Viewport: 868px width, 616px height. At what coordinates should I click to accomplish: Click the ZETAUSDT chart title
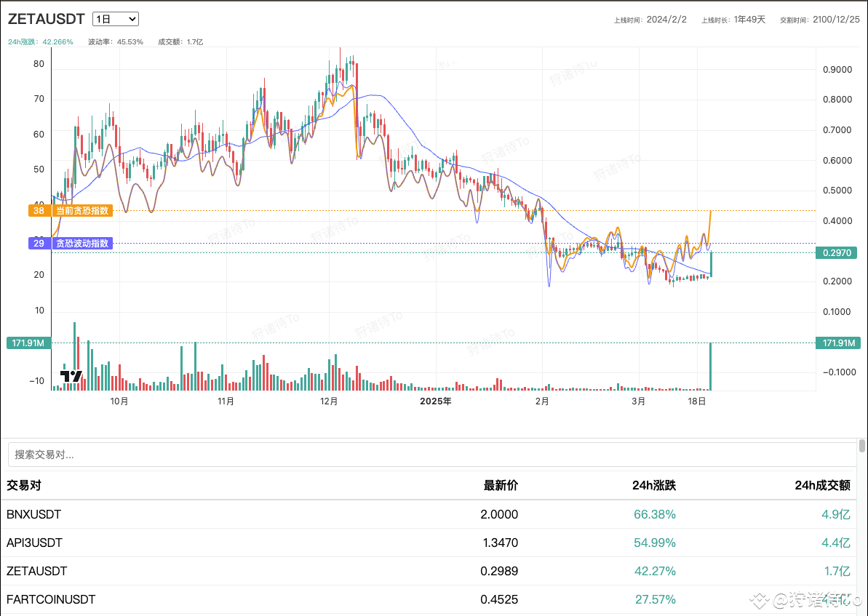46,19
